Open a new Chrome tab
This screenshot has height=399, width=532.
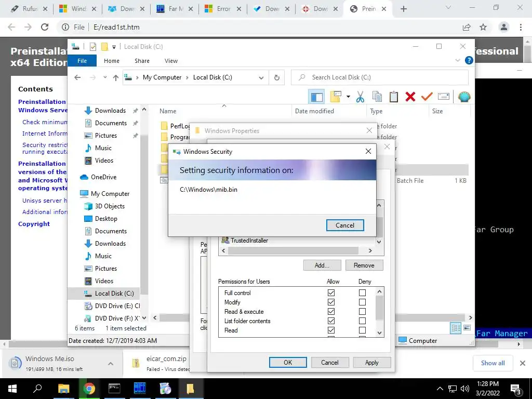[x=403, y=9]
